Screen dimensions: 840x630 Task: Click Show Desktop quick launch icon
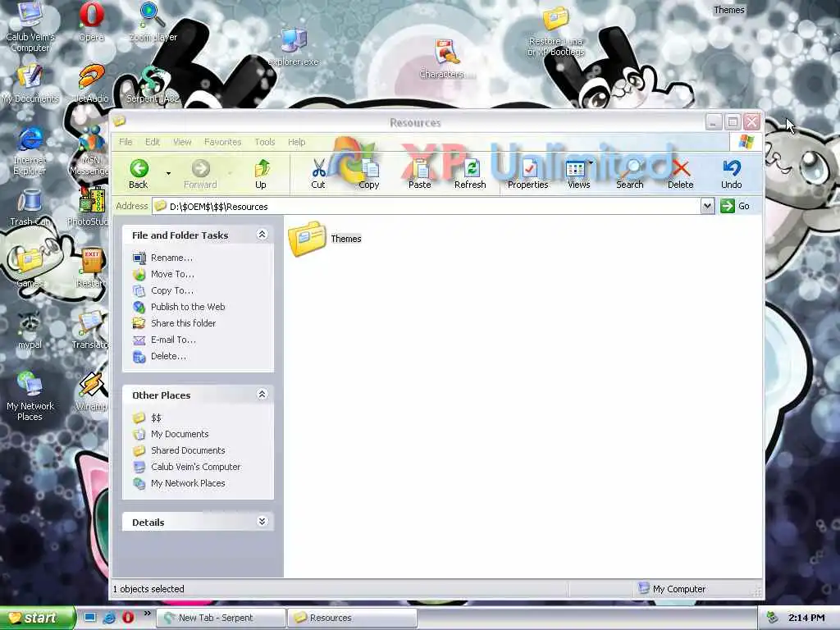tap(90, 618)
